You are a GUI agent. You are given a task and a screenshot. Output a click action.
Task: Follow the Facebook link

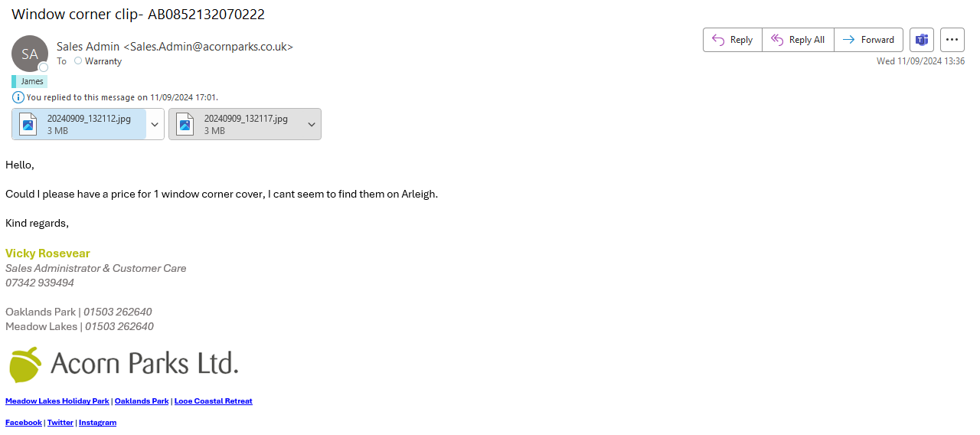pyautogui.click(x=24, y=423)
